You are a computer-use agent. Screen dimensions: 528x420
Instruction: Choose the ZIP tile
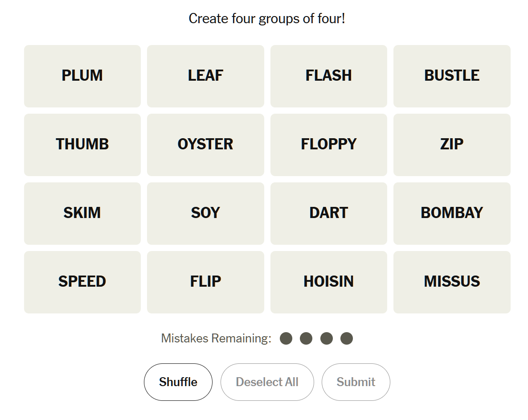pyautogui.click(x=452, y=144)
